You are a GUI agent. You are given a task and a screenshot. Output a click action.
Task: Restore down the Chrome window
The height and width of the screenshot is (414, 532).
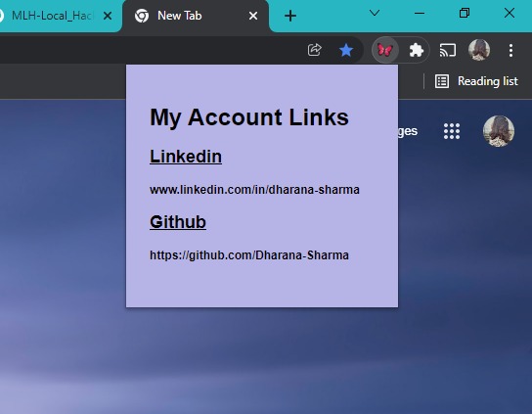465,14
